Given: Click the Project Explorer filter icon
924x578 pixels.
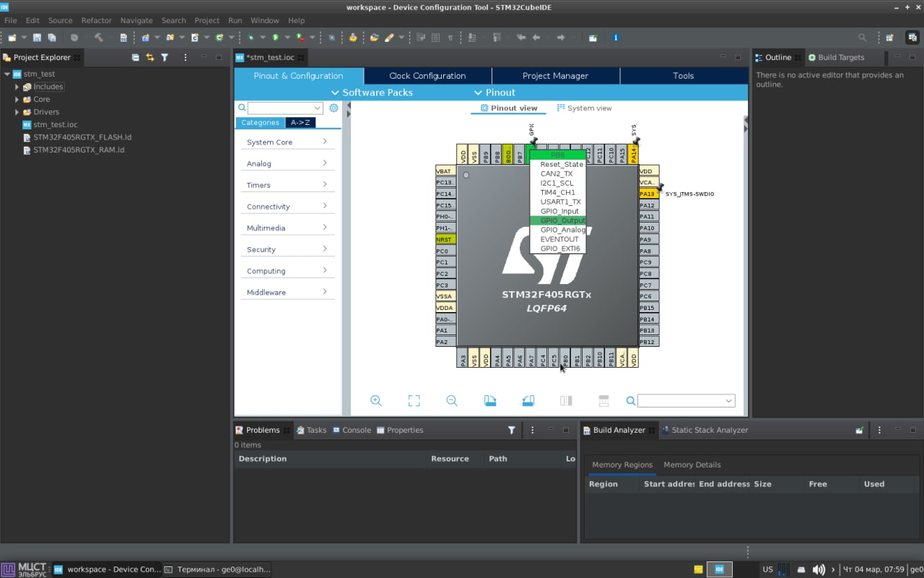Looking at the screenshot, I should coord(165,57).
